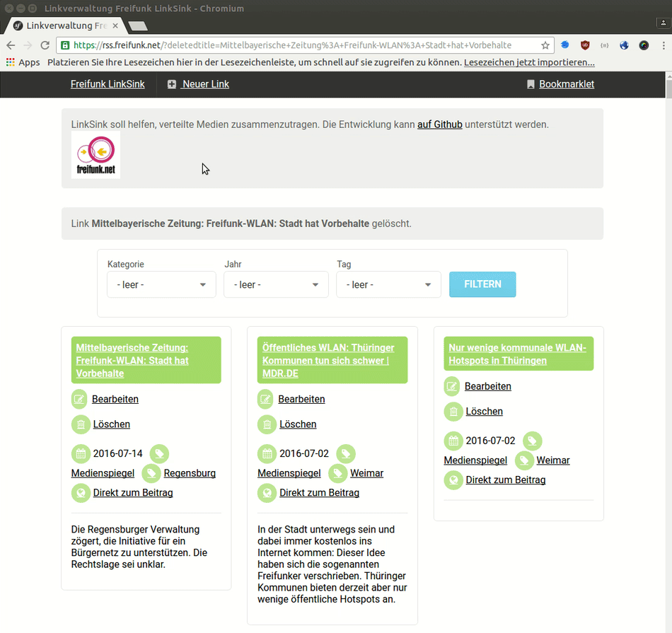Bookmark this page with the star icon

[545, 45]
